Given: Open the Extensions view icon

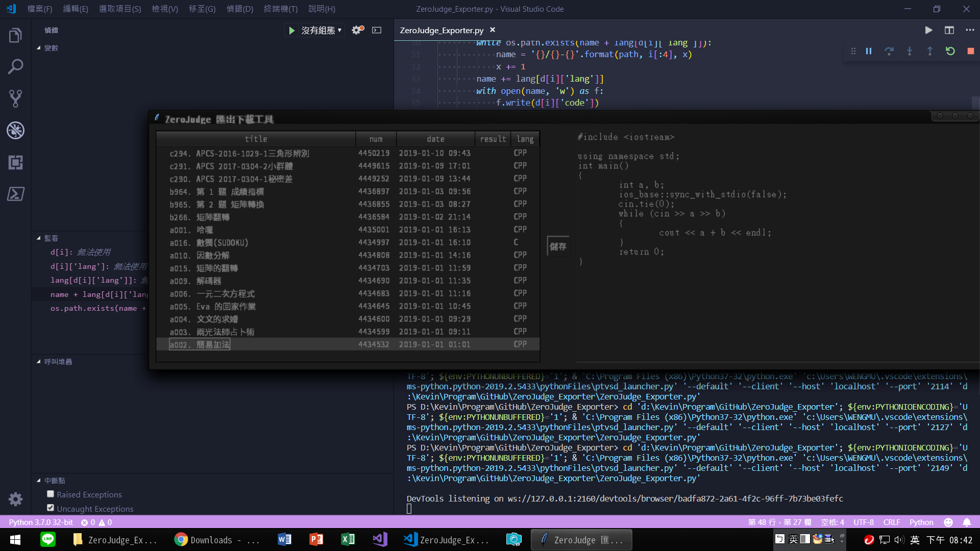Looking at the screenshot, I should pos(15,162).
